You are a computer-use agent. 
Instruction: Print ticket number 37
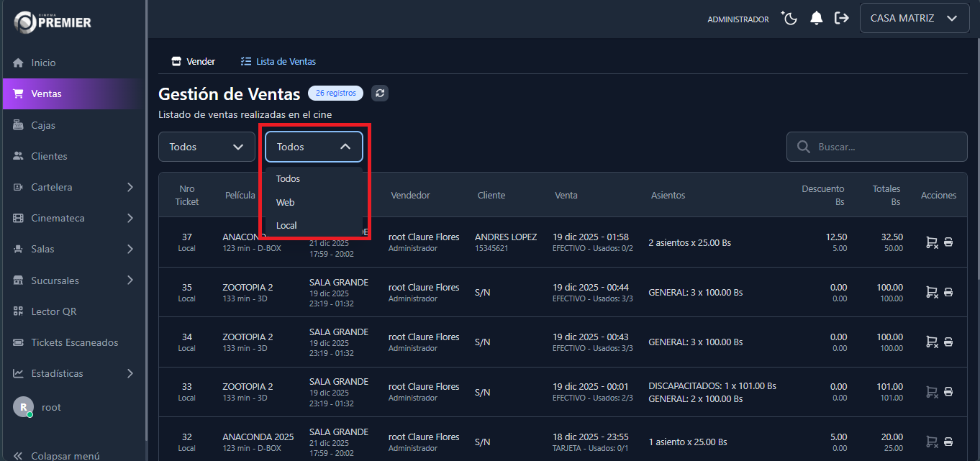(x=948, y=242)
